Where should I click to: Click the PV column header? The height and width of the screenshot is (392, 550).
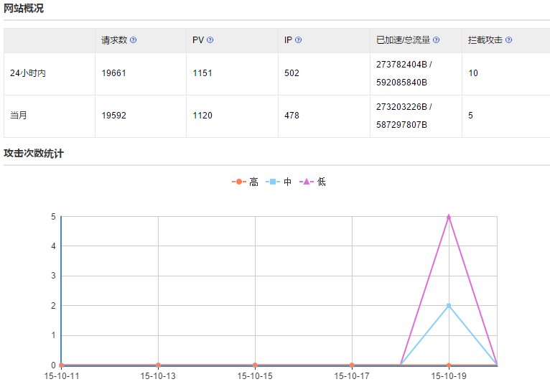[198, 40]
